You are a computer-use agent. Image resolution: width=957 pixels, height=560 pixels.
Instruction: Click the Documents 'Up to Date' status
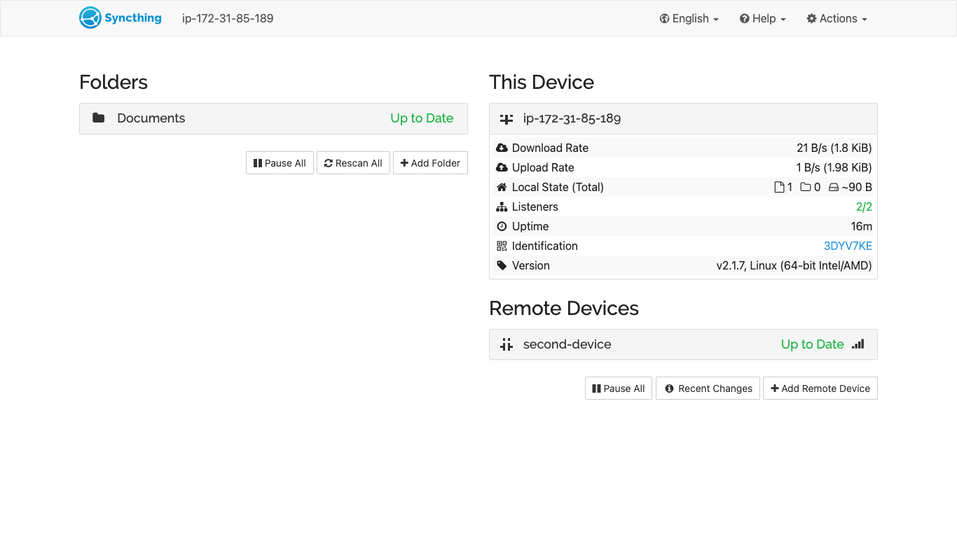422,118
